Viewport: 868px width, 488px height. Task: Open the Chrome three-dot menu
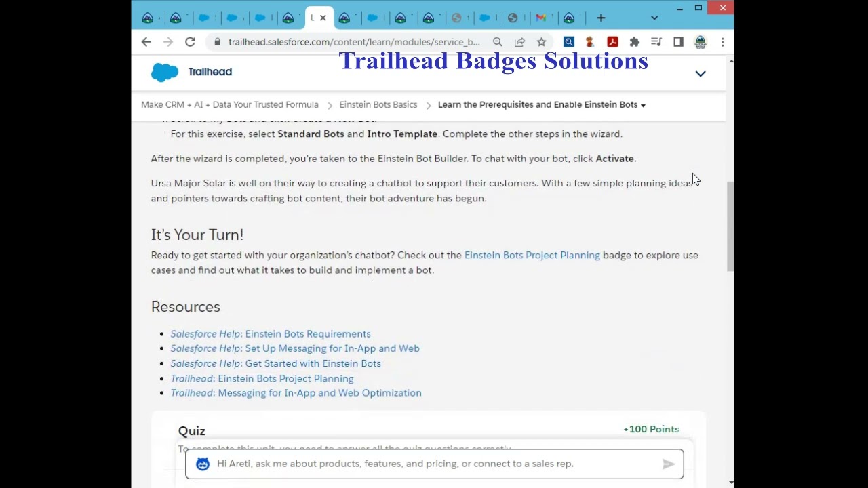click(723, 42)
